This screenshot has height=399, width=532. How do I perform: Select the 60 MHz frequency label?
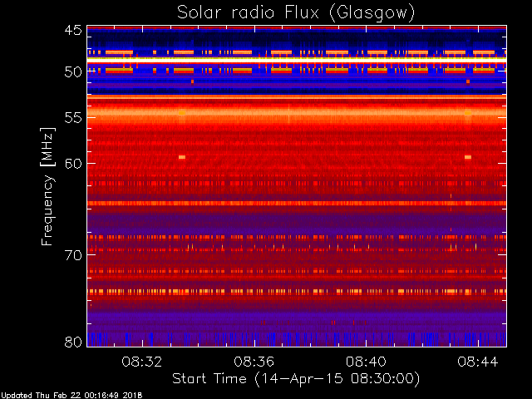click(73, 164)
